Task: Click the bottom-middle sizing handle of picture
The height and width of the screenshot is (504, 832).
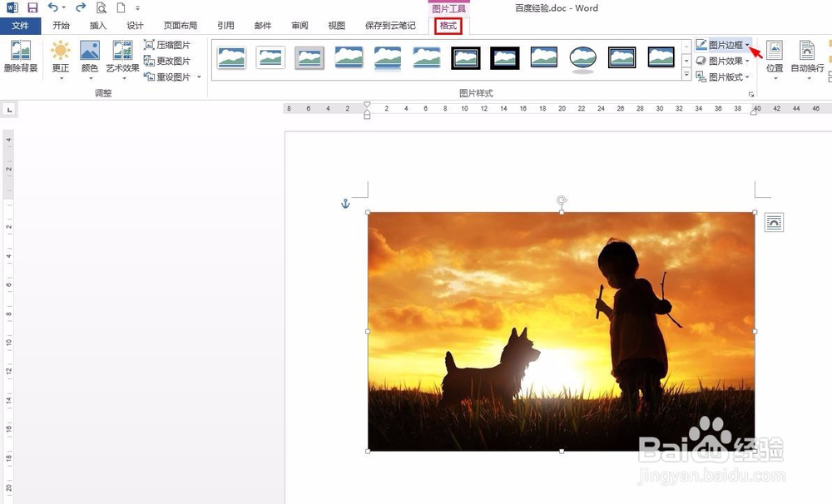Action: pos(562,451)
